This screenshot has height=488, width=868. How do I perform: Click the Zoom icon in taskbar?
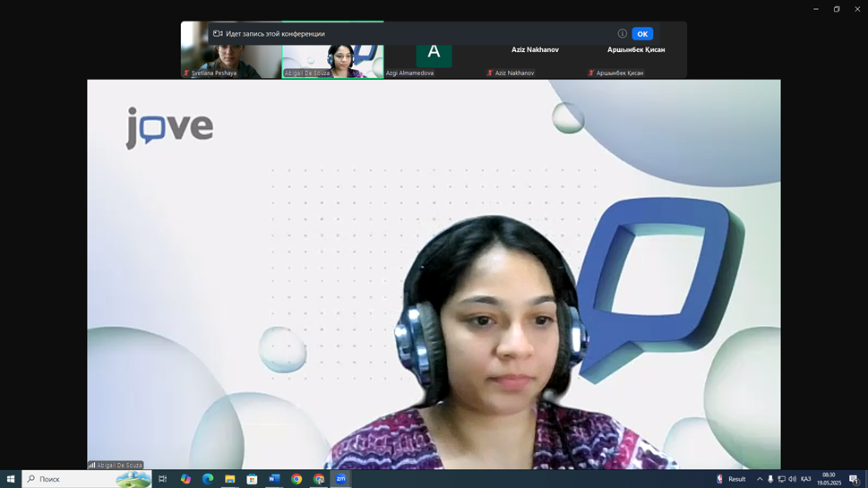pyautogui.click(x=341, y=479)
